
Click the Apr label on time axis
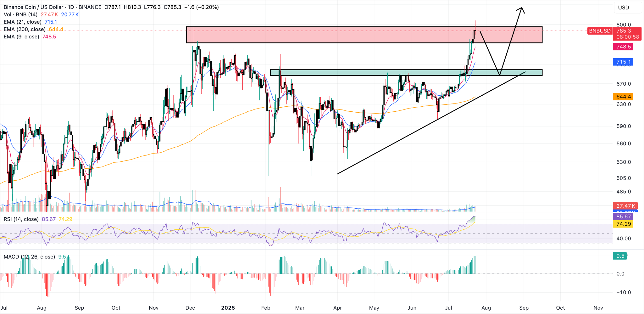[x=337, y=308]
